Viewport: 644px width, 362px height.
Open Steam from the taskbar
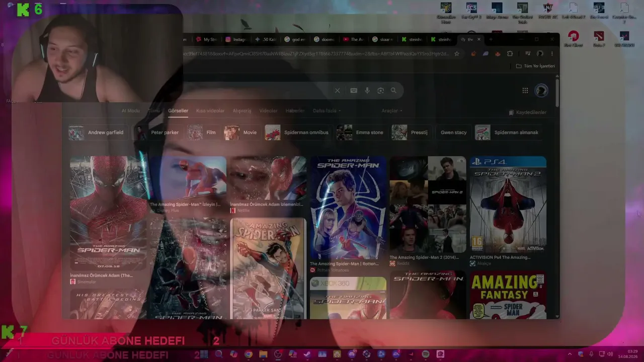(x=307, y=354)
